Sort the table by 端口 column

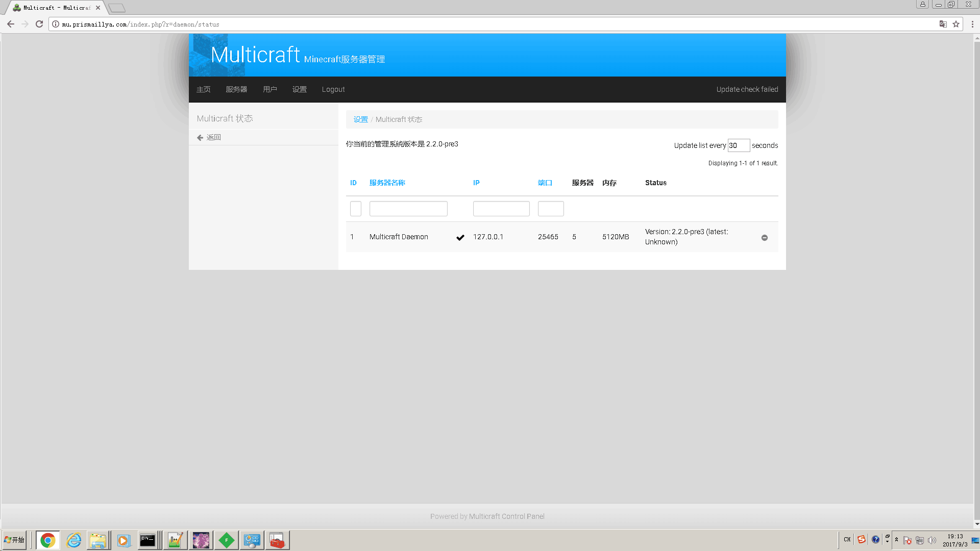(545, 183)
